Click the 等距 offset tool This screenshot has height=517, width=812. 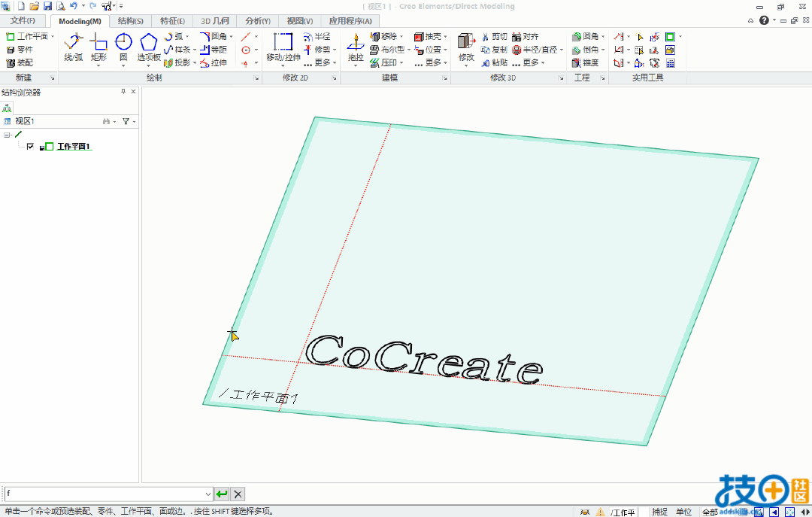pyautogui.click(x=214, y=49)
